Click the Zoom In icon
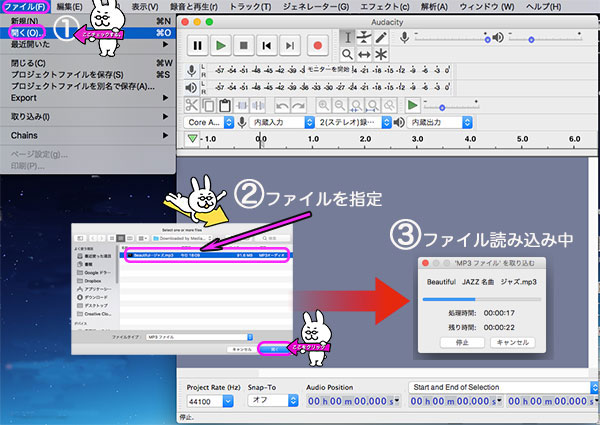The image size is (600, 425). 323,105
